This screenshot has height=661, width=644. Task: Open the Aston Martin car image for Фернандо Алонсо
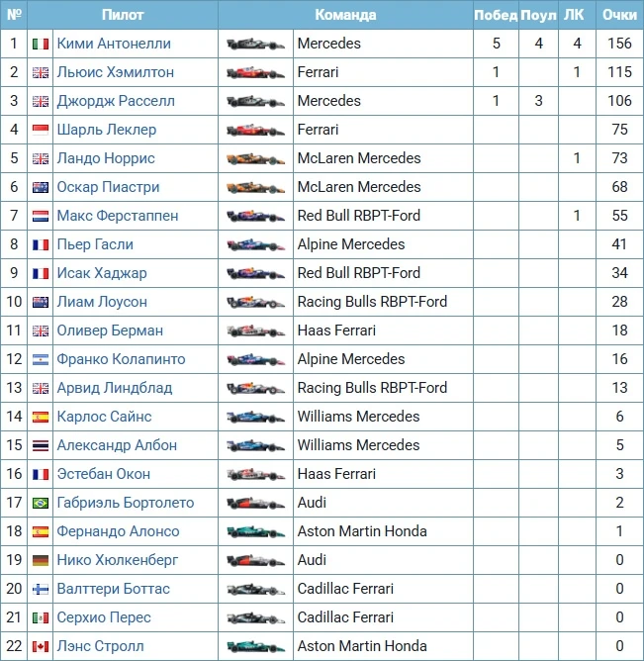255,531
